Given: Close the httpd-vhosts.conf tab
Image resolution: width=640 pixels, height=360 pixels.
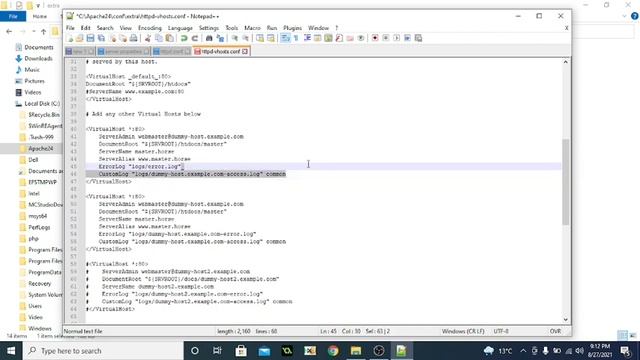Looking at the screenshot, I should tap(245, 51).
